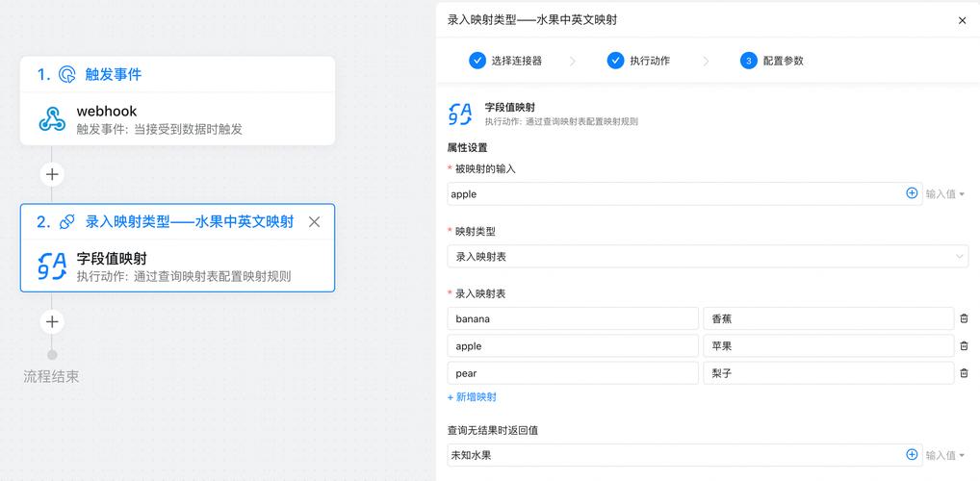Screen dimensions: 980x481
Task: Add a step below step 2
Action: coord(53,321)
